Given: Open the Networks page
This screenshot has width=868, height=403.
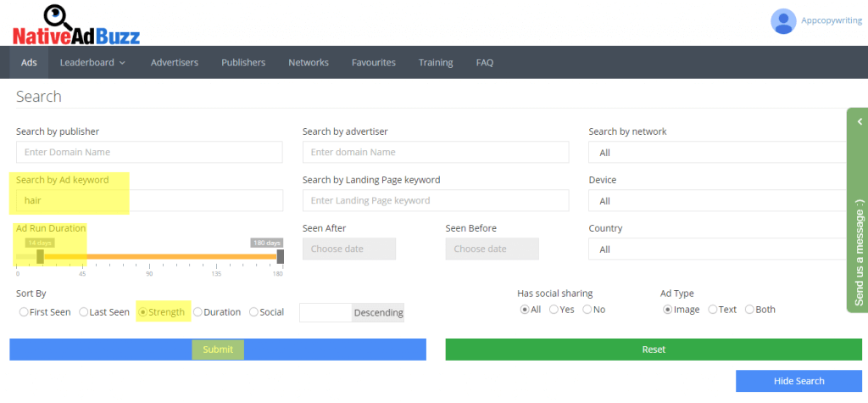Looking at the screenshot, I should click(309, 63).
